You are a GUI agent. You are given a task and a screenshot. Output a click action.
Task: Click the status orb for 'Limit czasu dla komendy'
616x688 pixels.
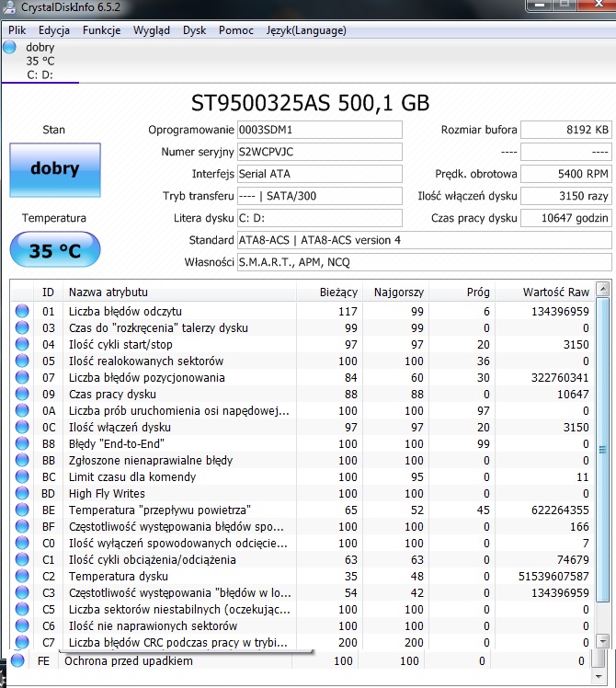point(22,477)
